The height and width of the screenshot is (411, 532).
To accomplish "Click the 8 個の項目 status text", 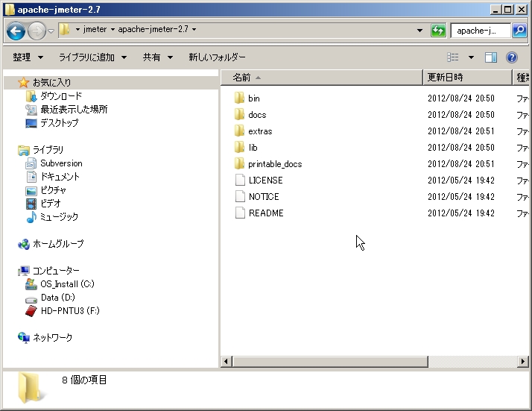I will [84, 380].
